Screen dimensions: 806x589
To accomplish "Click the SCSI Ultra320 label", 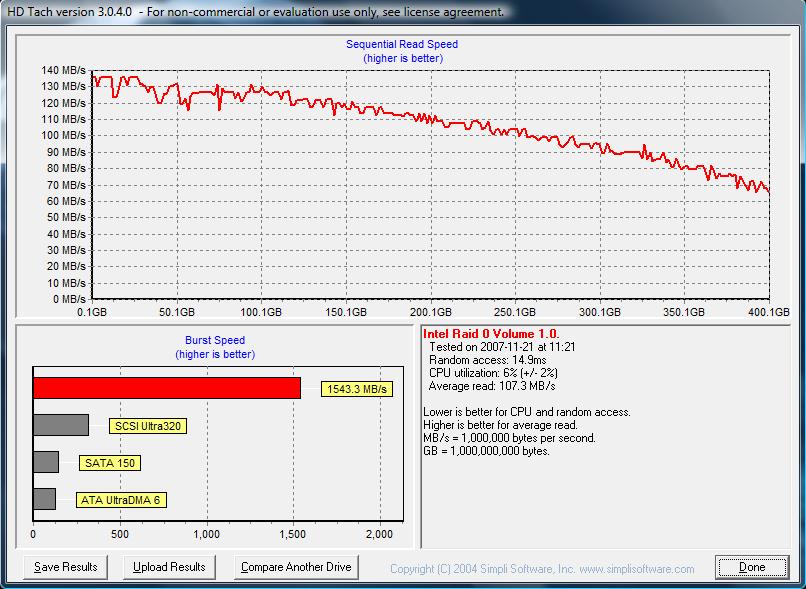I will [148, 426].
